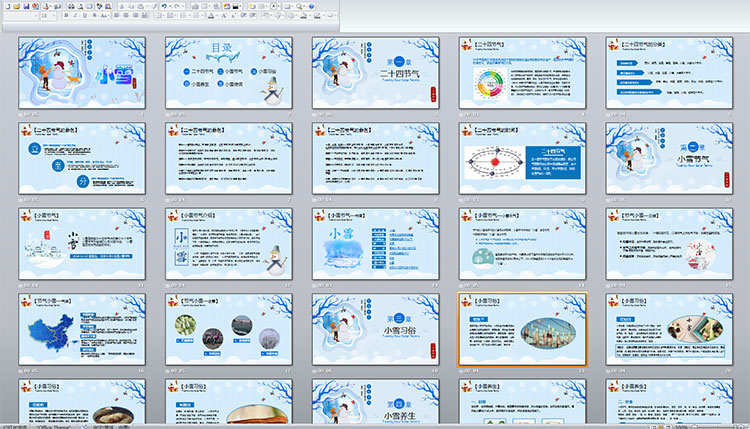The height and width of the screenshot is (429, 750).
Task: Click the Find binoculars icon
Action: click(x=71, y=6)
